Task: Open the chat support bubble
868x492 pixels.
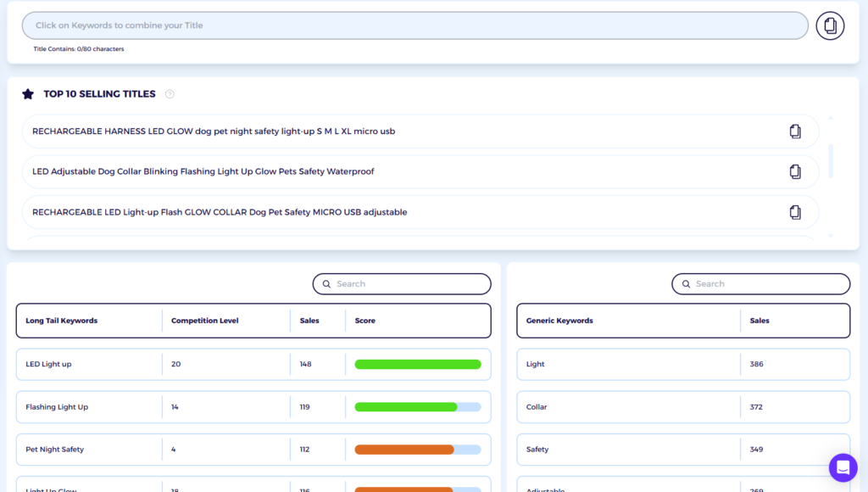Action: (843, 467)
